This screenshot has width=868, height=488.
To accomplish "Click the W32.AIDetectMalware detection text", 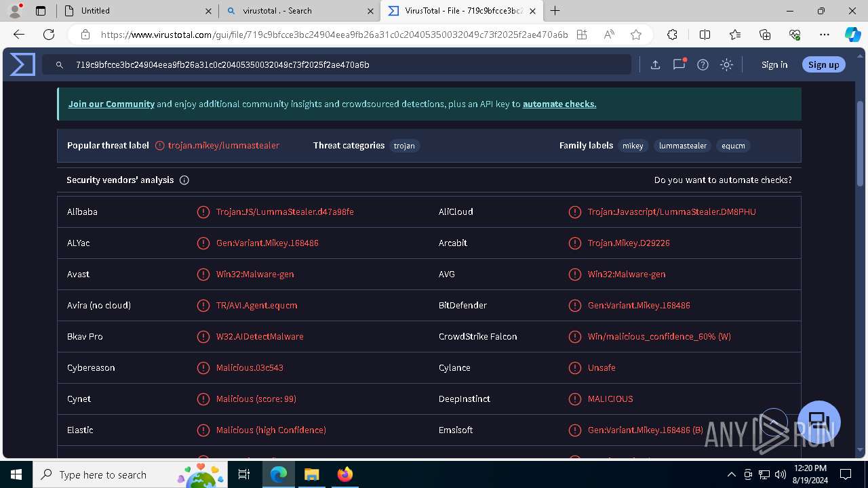I will click(x=260, y=337).
